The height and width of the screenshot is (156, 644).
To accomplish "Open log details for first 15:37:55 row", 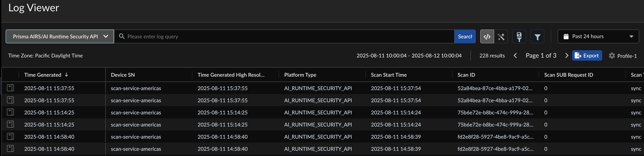I will tap(10, 88).
